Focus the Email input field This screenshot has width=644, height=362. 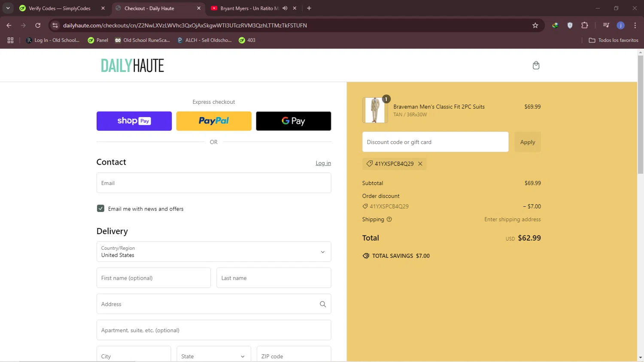click(x=214, y=183)
